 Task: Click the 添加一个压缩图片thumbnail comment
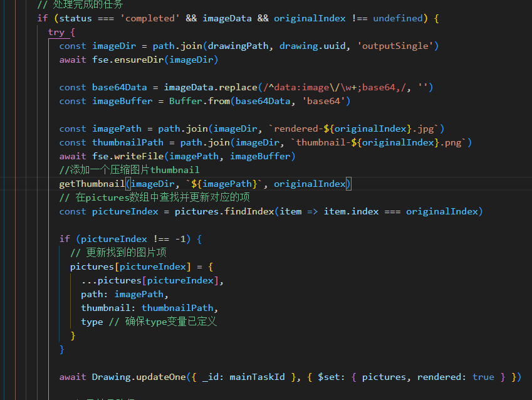tap(129, 170)
